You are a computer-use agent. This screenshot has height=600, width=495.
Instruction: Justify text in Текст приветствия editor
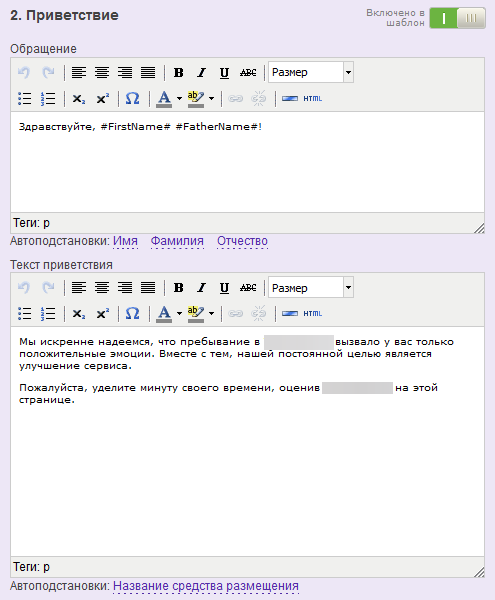[x=148, y=287]
